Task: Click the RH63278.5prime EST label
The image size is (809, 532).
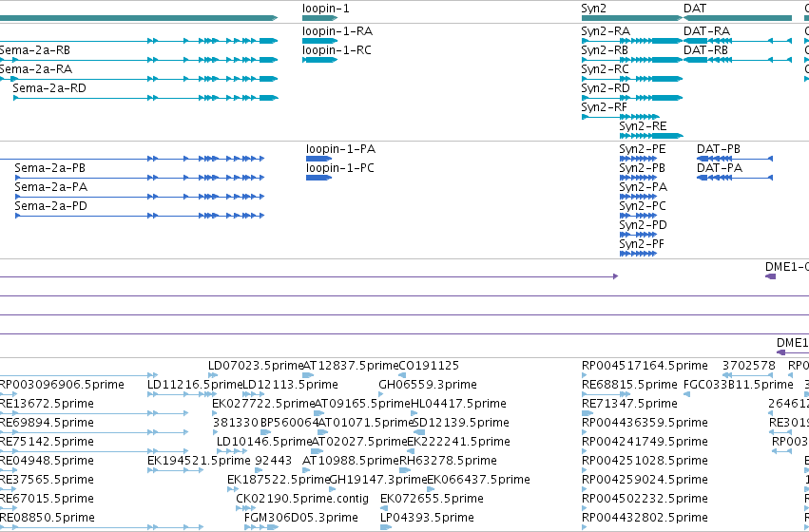Action: point(449,461)
